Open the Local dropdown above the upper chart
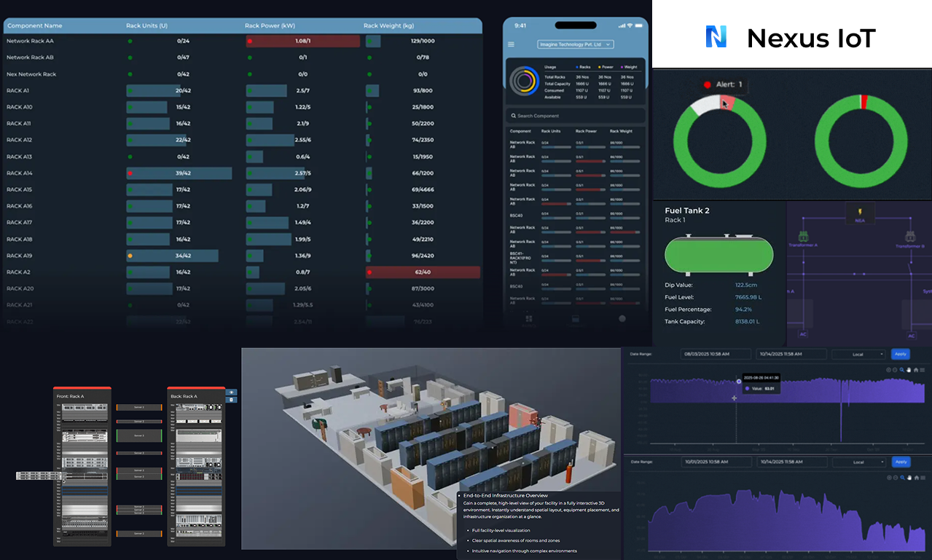 (x=859, y=354)
